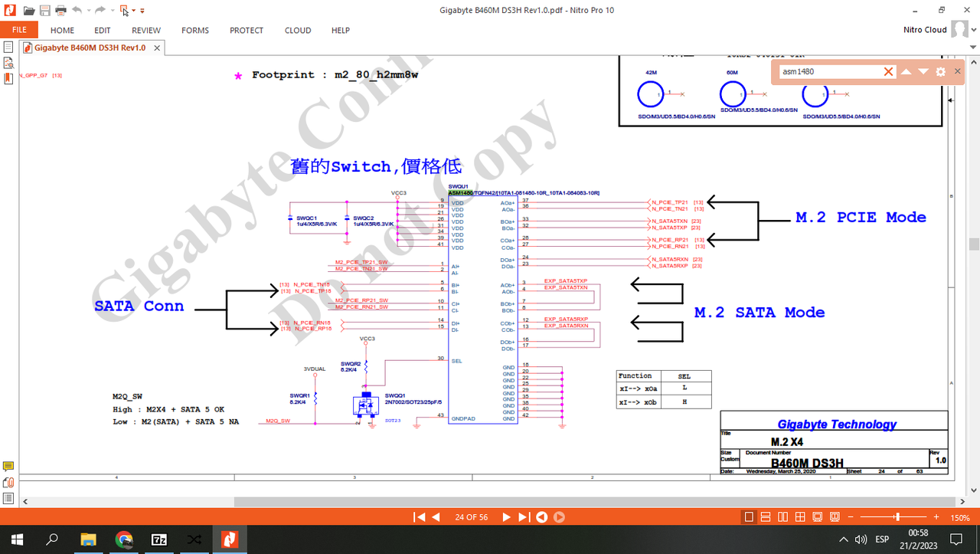Click the Select tool cursor icon
980x554 pixels.
click(124, 11)
